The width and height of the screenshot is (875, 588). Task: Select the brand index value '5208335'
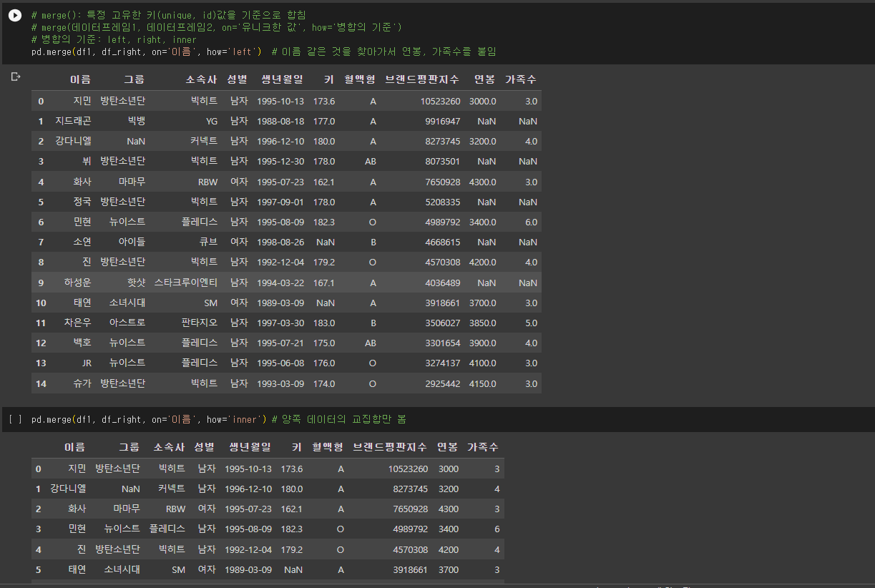pyautogui.click(x=443, y=202)
